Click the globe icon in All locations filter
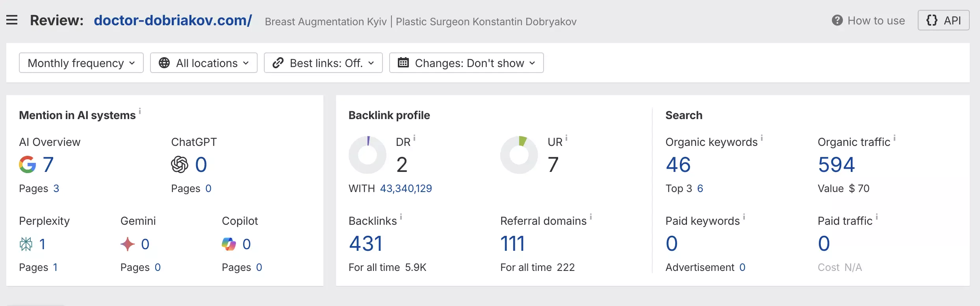This screenshot has height=306, width=980. coord(165,63)
